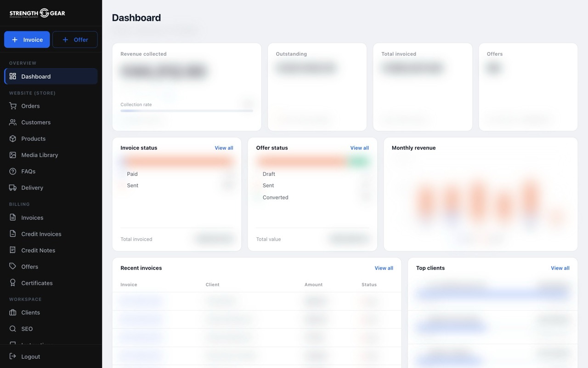This screenshot has height=368, width=588.
Task: Open Credit Notes page
Action: pyautogui.click(x=51, y=250)
